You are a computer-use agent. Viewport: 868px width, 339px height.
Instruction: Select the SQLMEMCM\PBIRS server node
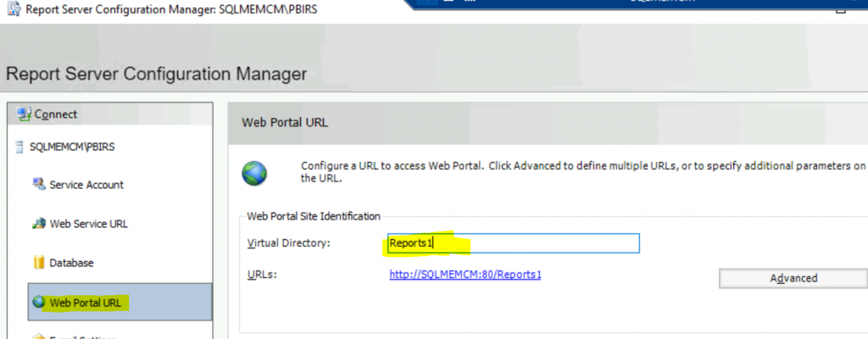pyautogui.click(x=72, y=147)
